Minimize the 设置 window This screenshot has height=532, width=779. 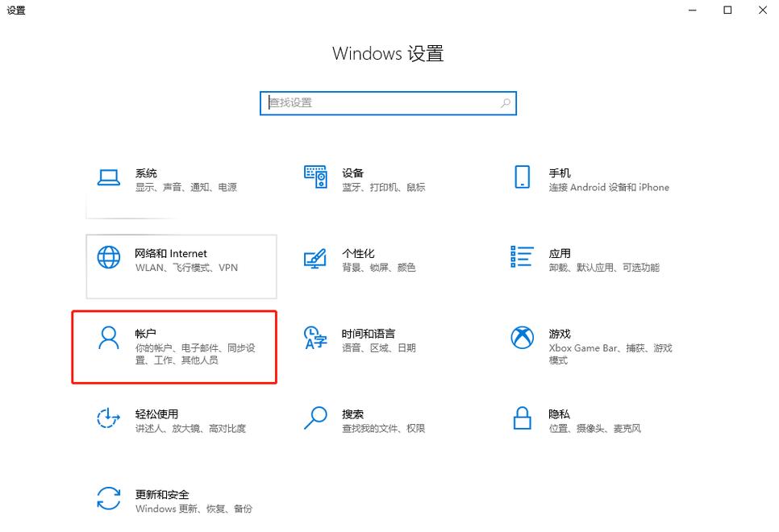tap(693, 10)
